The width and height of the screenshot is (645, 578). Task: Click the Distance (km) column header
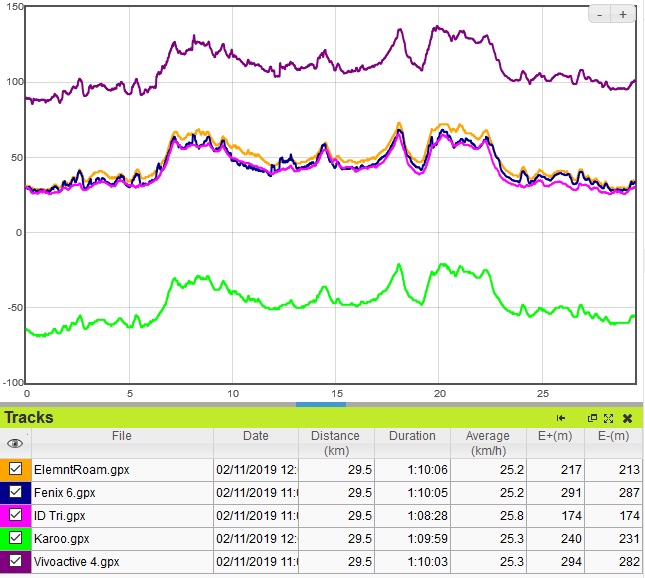[336, 443]
